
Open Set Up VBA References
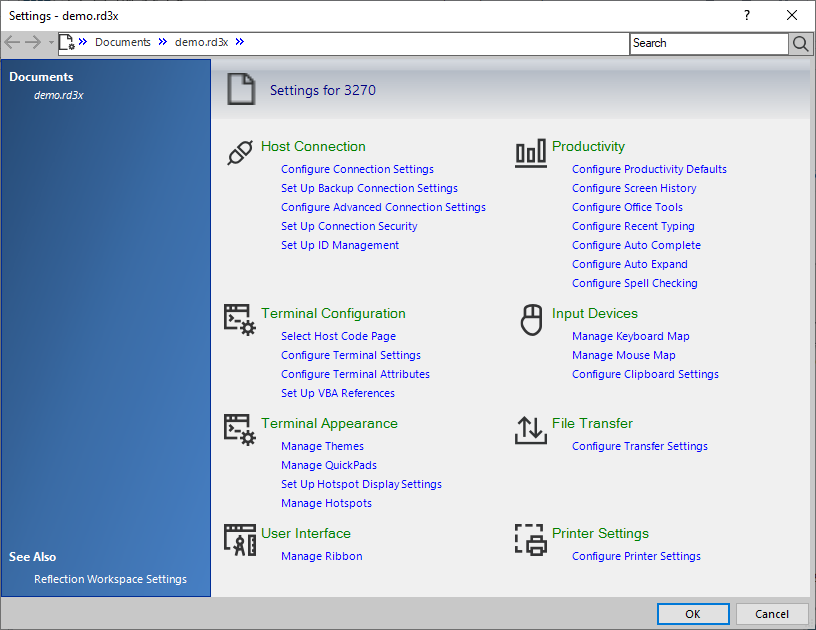[x=338, y=393]
